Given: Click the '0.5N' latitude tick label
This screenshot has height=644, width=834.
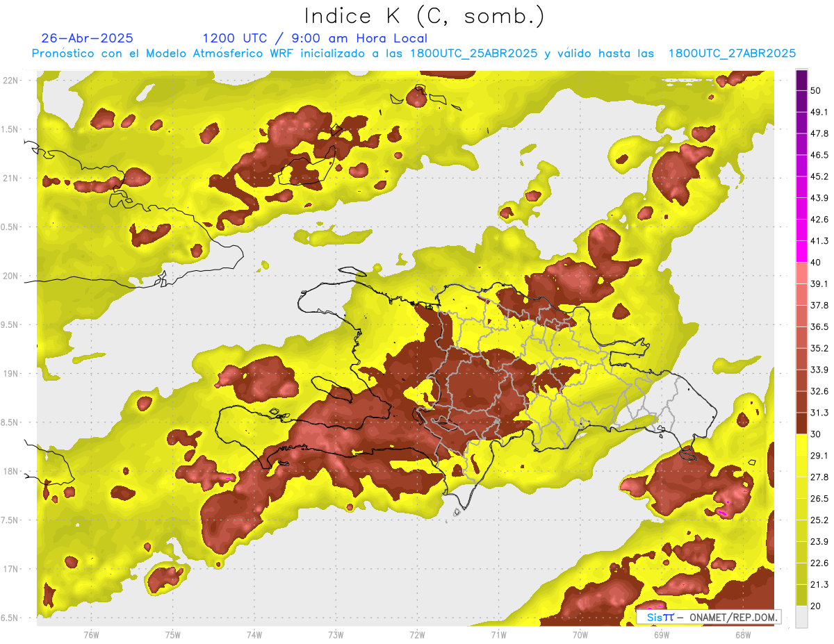Looking at the screenshot, I should tap(10, 227).
